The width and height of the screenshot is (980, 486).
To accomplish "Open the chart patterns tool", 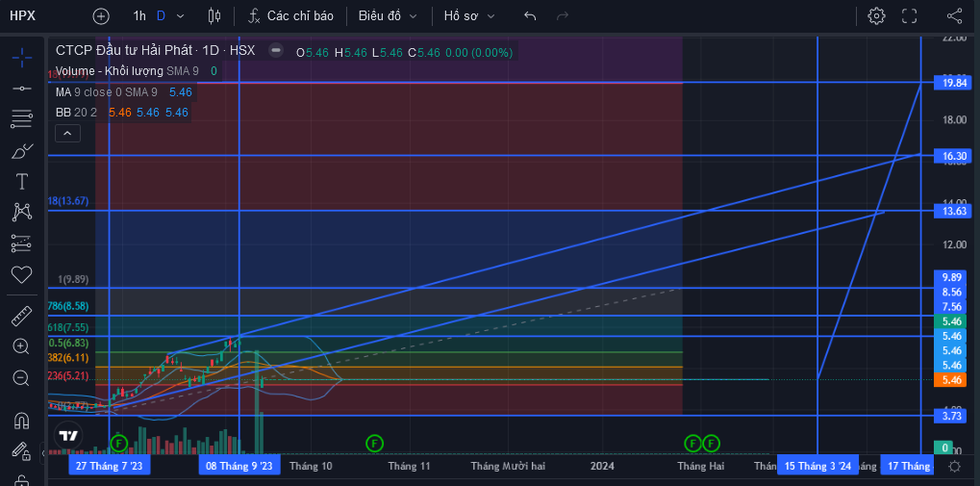I will point(22,212).
